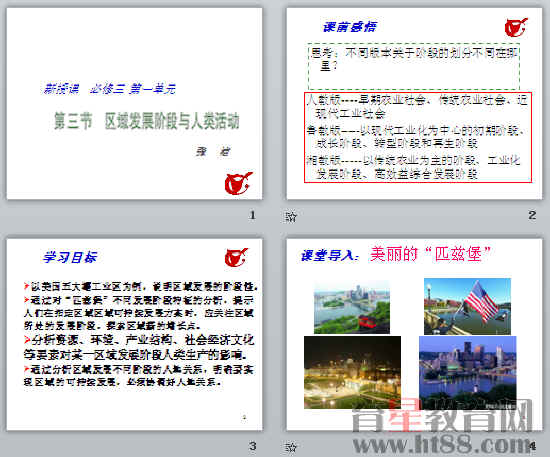This screenshot has height=457, width=550.
Task: Click the red logo on slide 1
Action: coord(238,183)
